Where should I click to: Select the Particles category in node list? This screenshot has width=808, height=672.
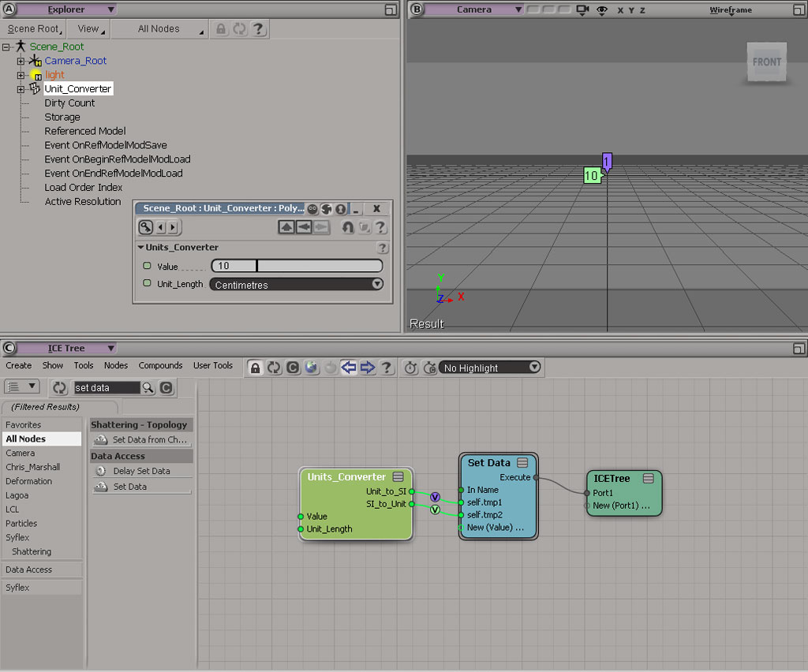pos(21,523)
